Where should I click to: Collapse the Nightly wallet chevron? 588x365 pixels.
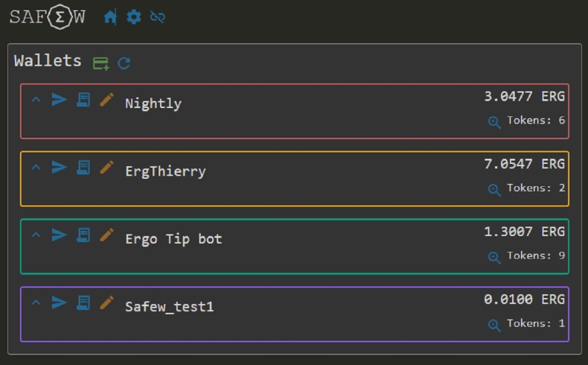(x=36, y=100)
